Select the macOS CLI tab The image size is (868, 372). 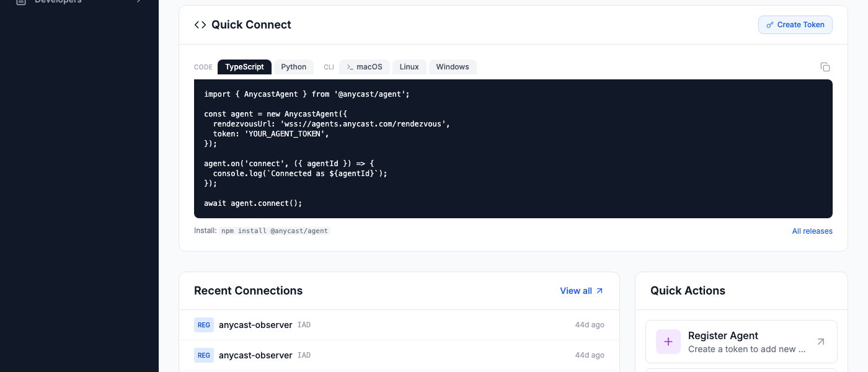tap(365, 67)
